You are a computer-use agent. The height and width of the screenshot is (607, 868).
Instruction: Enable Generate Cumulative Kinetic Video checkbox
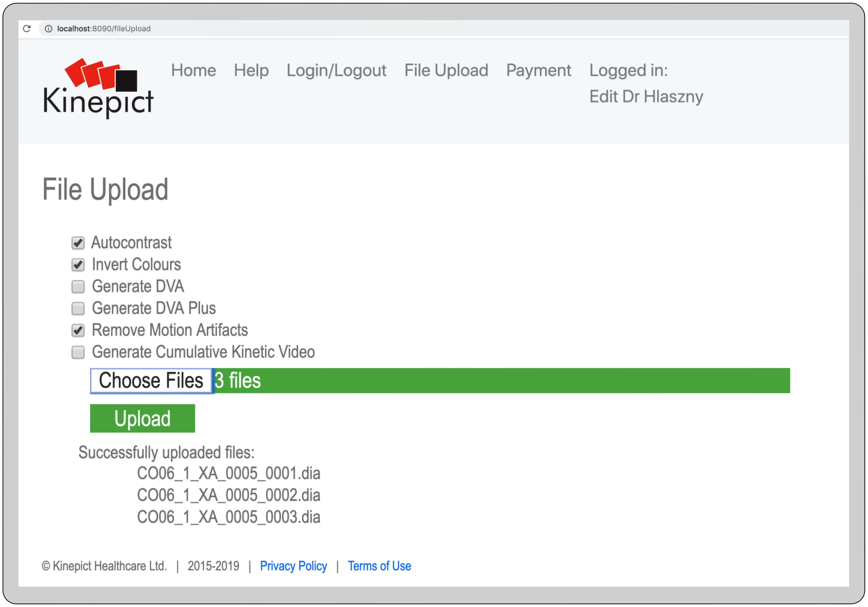pyautogui.click(x=78, y=353)
